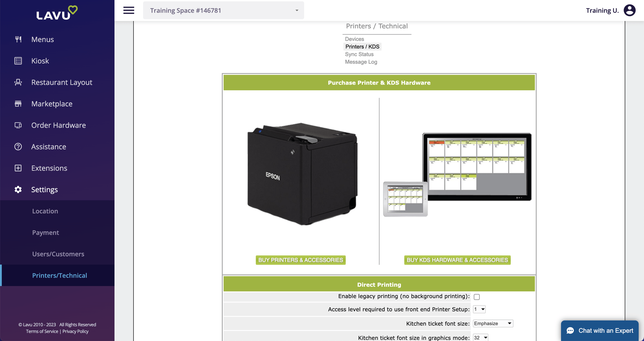The width and height of the screenshot is (644, 341).
Task: Click the Menus fork and knife icon
Action: coord(18,39)
